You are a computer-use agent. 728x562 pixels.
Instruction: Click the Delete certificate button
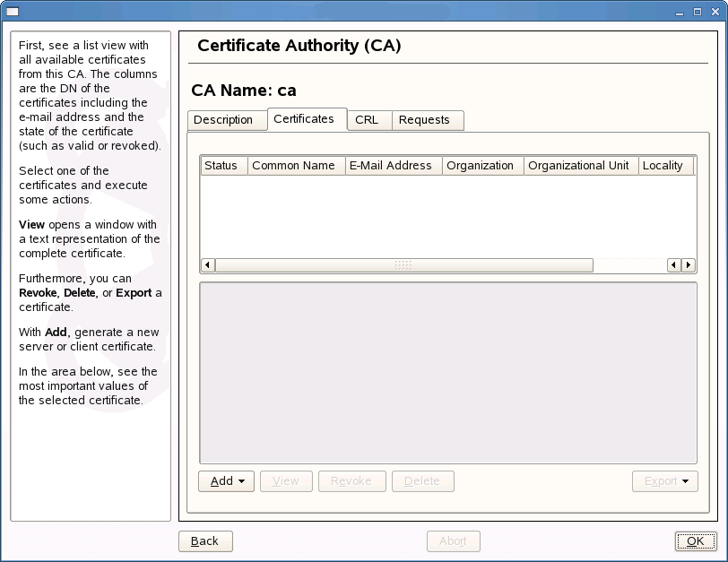[422, 481]
